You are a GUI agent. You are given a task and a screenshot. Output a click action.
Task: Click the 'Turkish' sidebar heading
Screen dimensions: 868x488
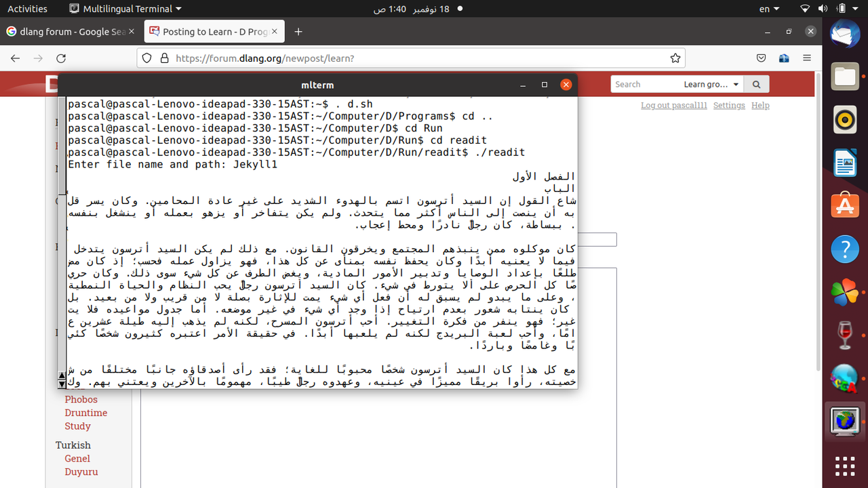click(x=73, y=445)
